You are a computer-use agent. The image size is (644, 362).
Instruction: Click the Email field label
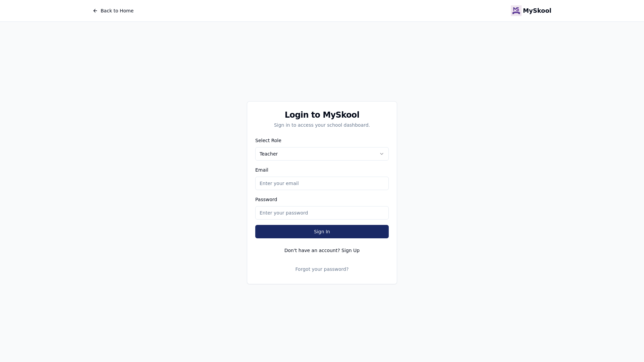pyautogui.click(x=262, y=170)
